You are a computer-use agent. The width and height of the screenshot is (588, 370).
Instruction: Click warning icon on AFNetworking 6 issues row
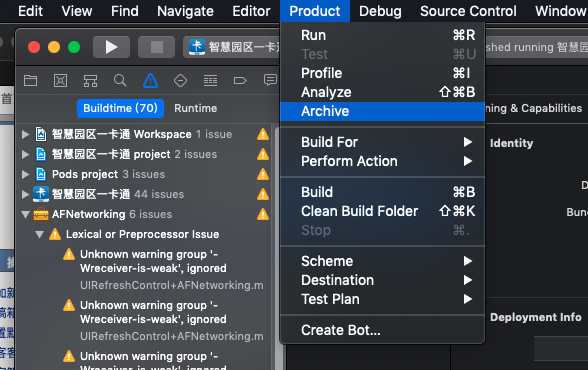pos(263,214)
